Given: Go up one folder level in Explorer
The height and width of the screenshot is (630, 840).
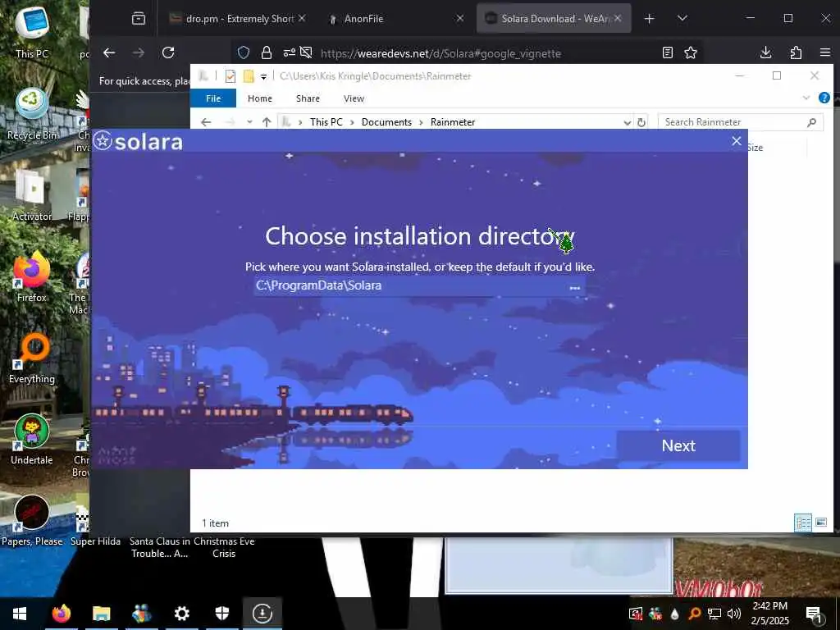Looking at the screenshot, I should (267, 122).
